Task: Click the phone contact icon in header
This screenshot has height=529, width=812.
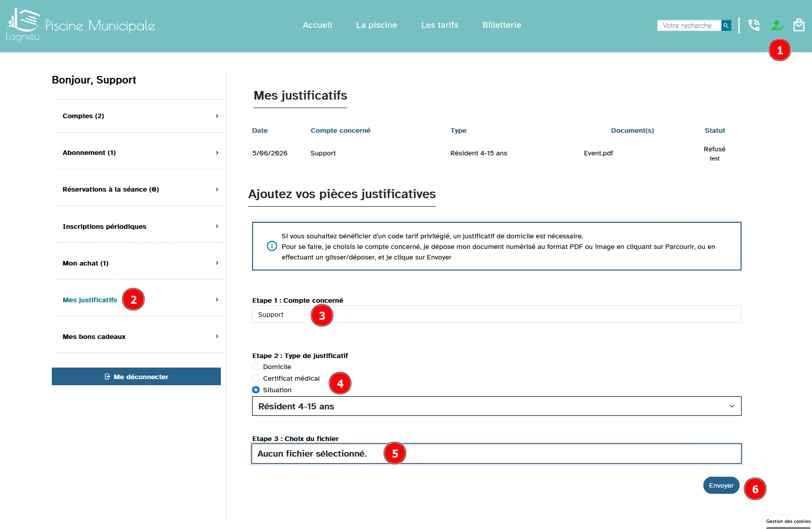Action: pos(754,25)
